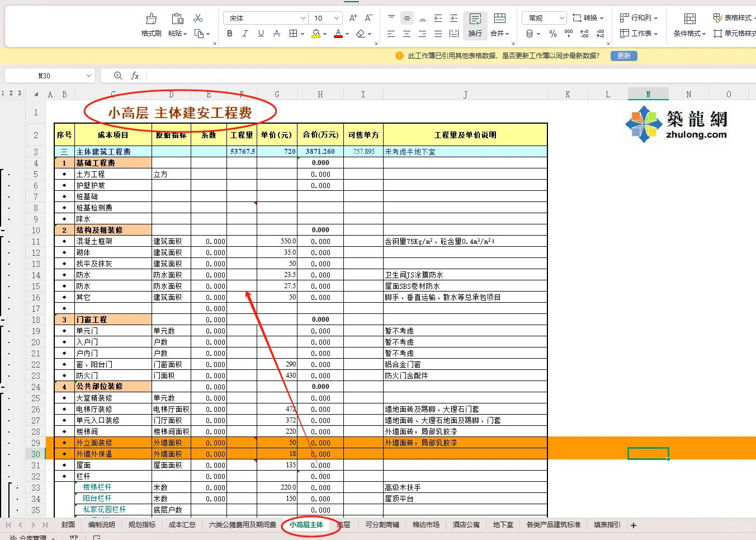The image size is (756, 540).
Task: Click the currency format icon
Action: point(530,34)
